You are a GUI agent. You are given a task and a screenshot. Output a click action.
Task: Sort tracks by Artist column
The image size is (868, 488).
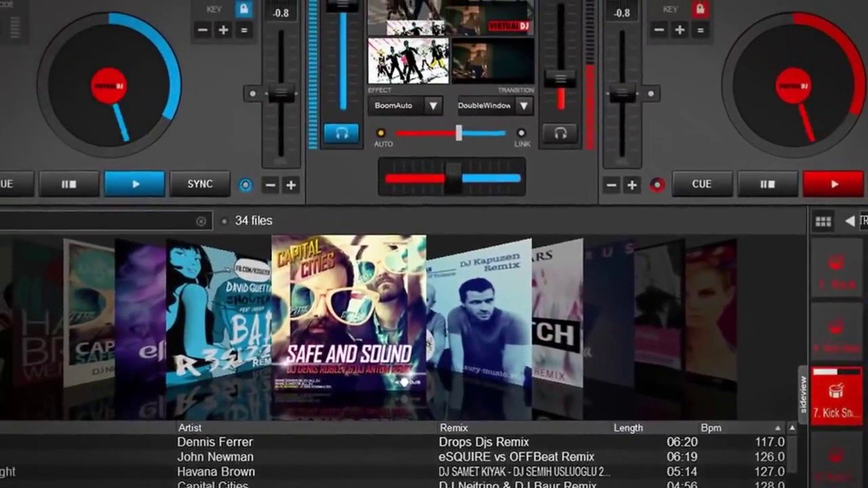pyautogui.click(x=190, y=428)
